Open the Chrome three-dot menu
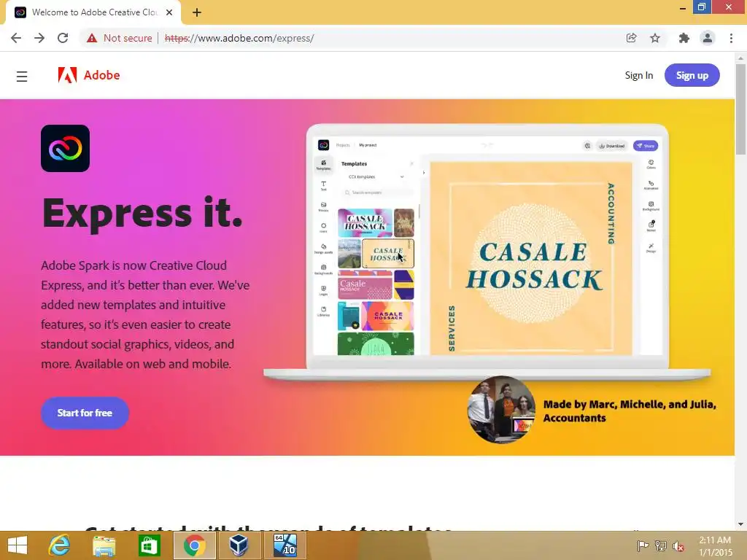Viewport: 747px width, 560px height. [731, 38]
